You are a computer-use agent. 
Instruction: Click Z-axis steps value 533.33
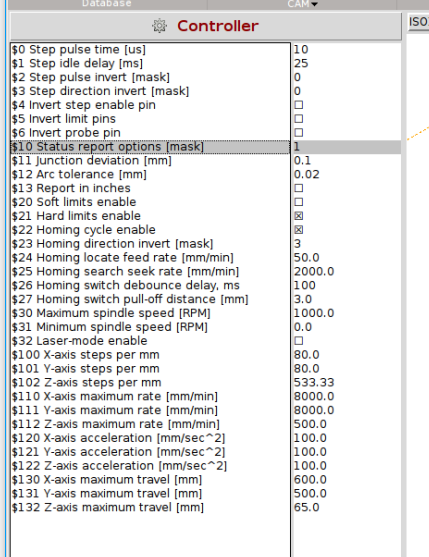click(314, 383)
